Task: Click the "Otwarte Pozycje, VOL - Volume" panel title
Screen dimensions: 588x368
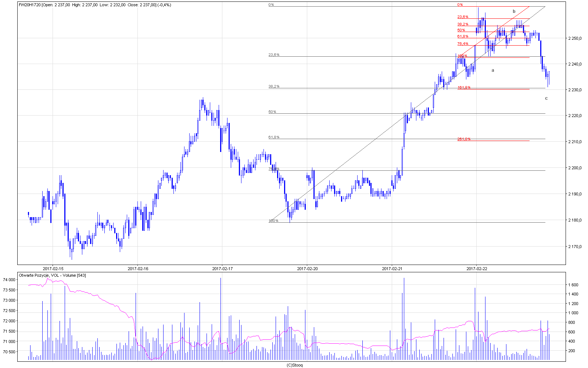Action: point(52,275)
